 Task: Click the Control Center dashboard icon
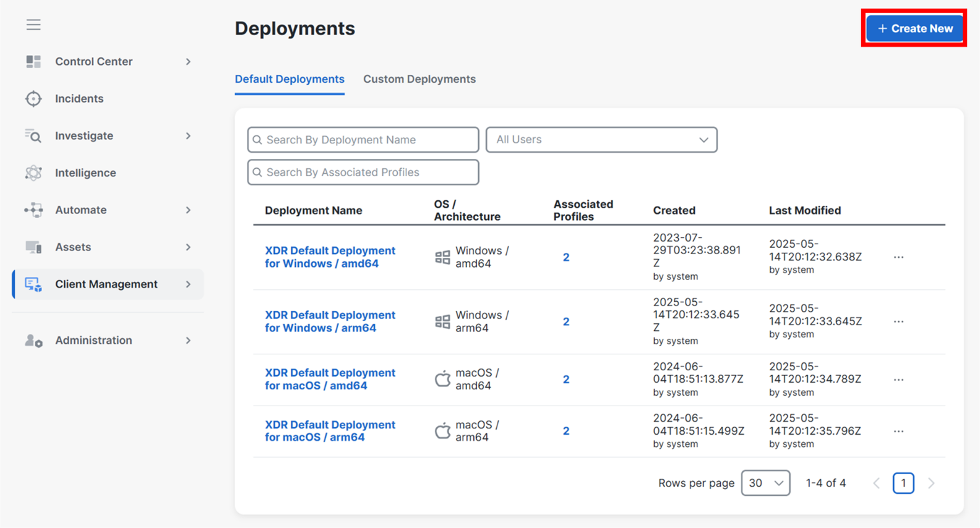(x=33, y=62)
